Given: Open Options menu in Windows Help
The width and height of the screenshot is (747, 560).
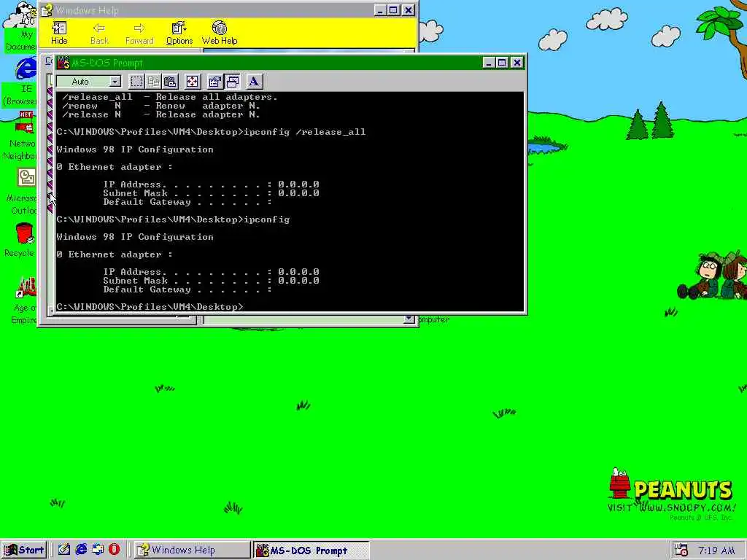Looking at the screenshot, I should [x=179, y=34].
